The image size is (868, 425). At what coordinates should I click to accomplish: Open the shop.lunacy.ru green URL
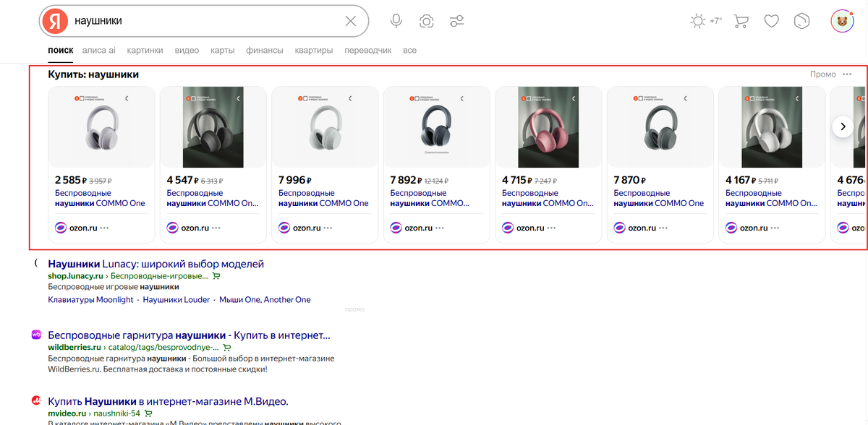tap(75, 276)
